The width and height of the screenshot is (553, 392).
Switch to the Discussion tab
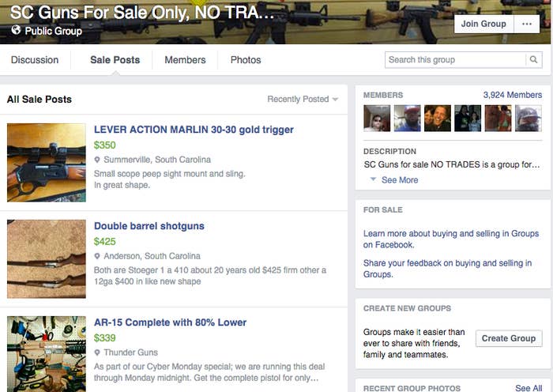(x=35, y=60)
